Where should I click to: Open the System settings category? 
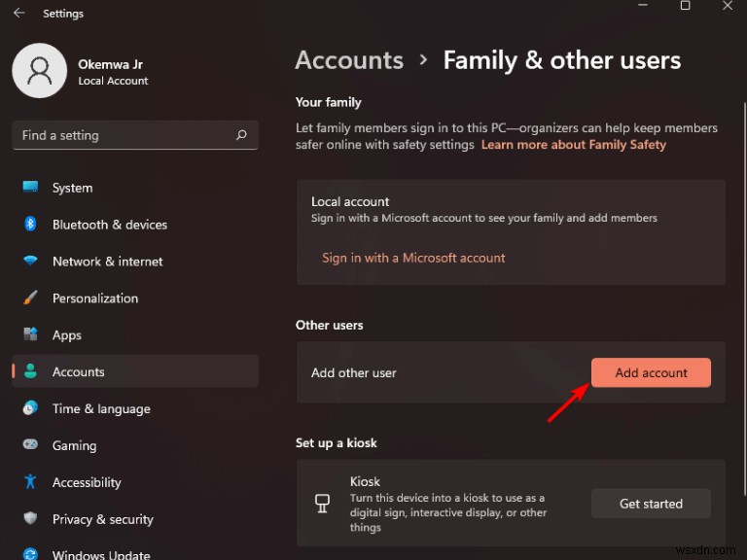(135, 188)
